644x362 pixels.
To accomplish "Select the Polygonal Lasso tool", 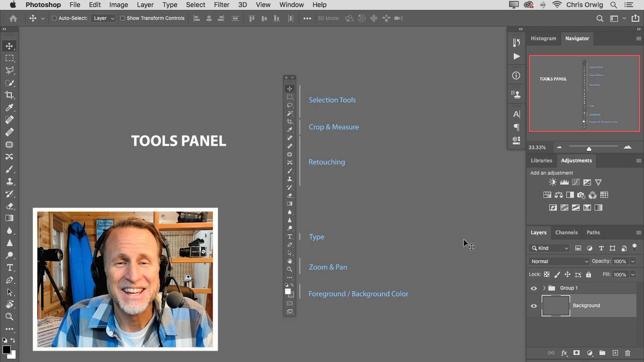I will click(x=10, y=70).
